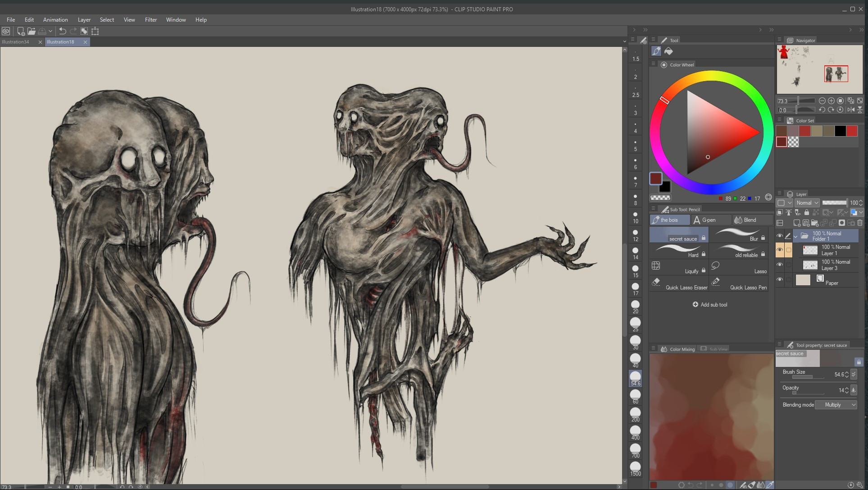Create a new canvas with New icon
This screenshot has width=868, height=490.
(x=20, y=31)
